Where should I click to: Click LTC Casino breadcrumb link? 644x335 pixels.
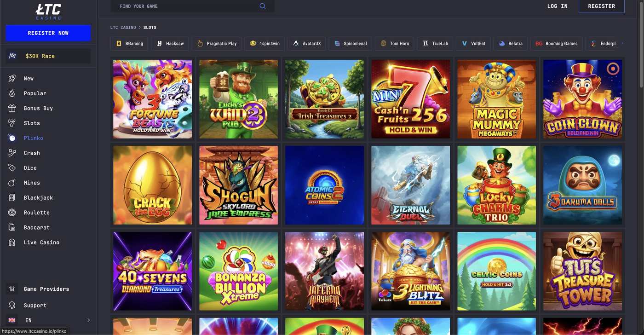pyautogui.click(x=123, y=28)
